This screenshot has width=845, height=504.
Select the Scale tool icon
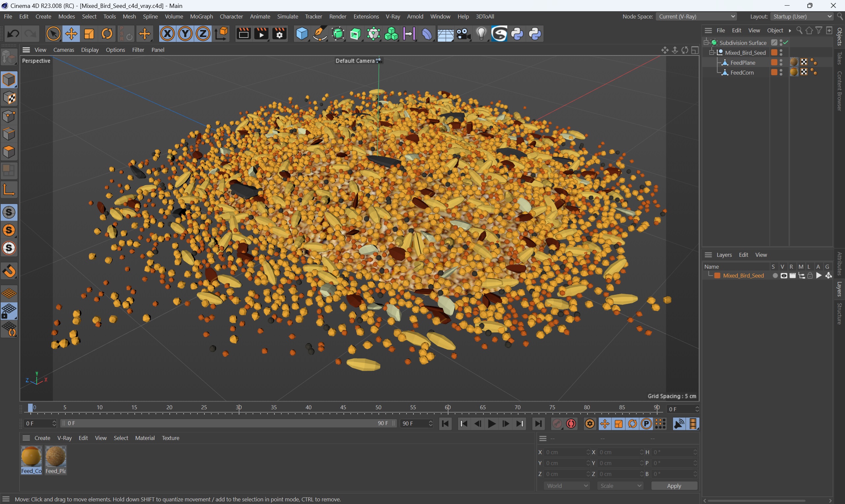point(89,34)
